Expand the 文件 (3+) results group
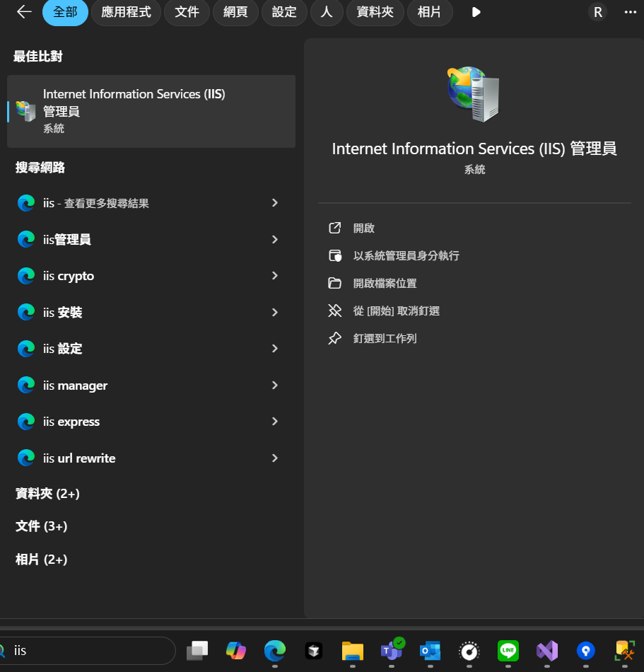The width and height of the screenshot is (644, 672). [42, 526]
